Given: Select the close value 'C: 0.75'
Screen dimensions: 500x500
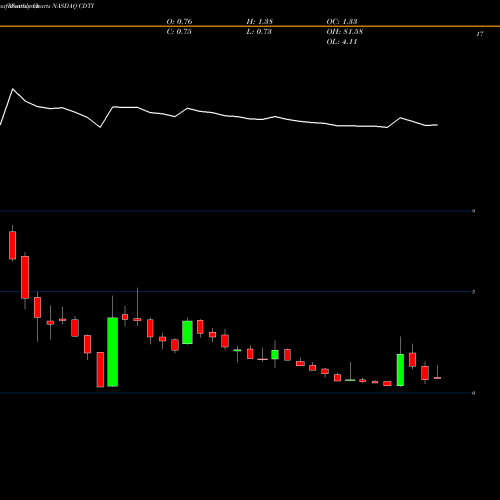Looking at the screenshot, I should tap(179, 32).
